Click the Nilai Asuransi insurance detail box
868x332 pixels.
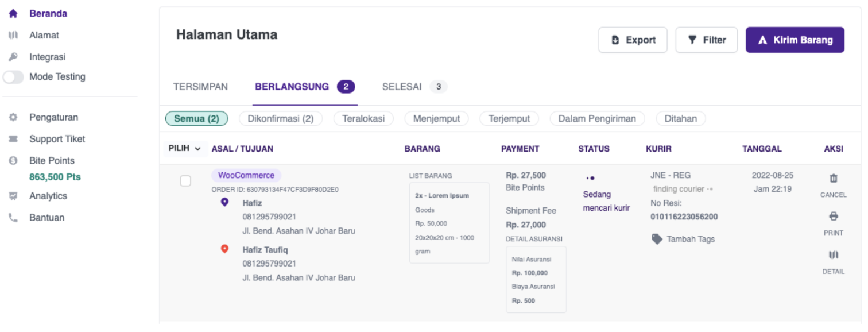click(x=536, y=279)
